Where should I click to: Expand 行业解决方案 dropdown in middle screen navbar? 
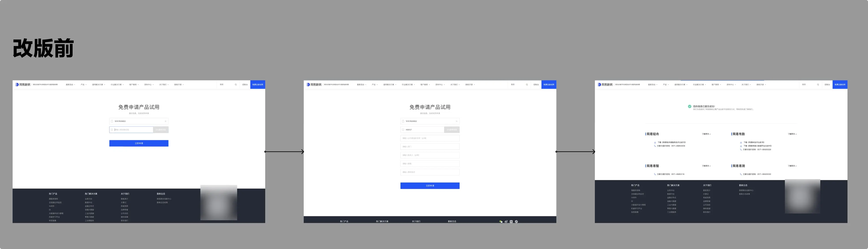408,85
